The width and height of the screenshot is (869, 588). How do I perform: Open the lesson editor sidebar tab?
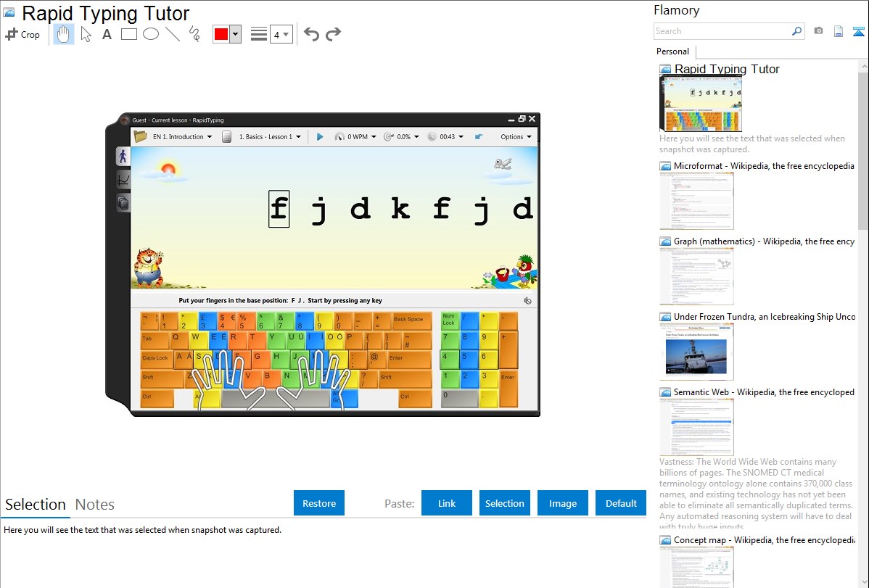pyautogui.click(x=123, y=204)
